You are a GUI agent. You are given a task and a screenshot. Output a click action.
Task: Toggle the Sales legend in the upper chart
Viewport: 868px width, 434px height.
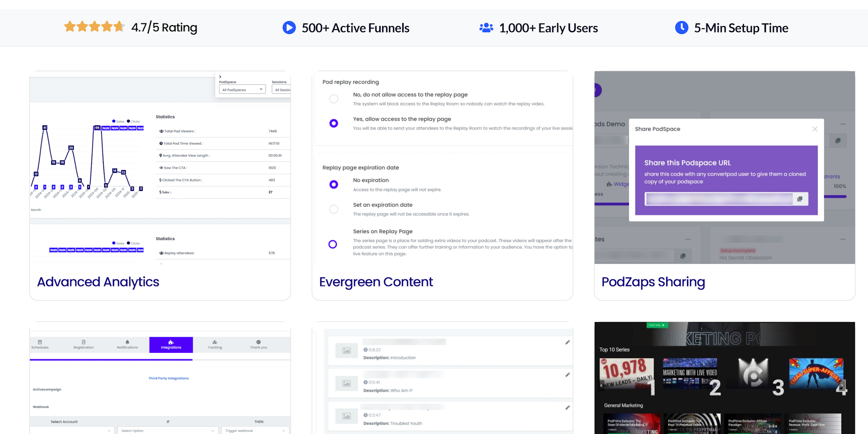coord(118,122)
